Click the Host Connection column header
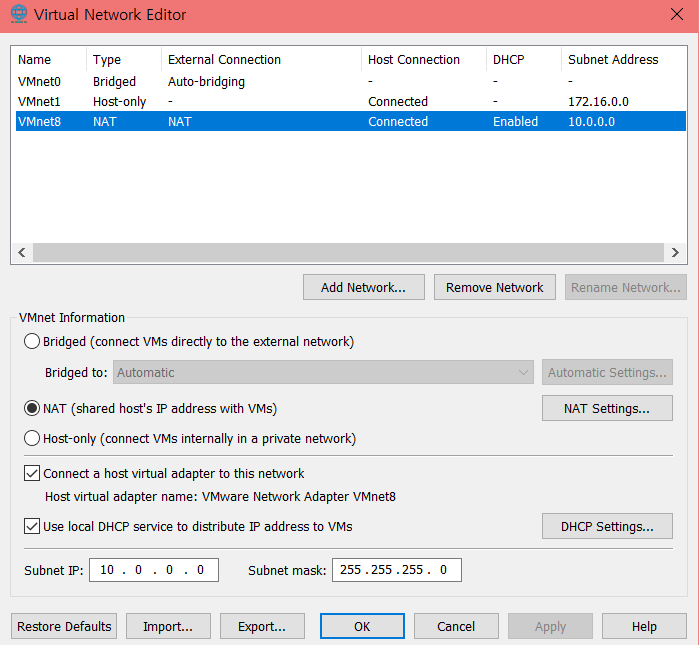 424,59
